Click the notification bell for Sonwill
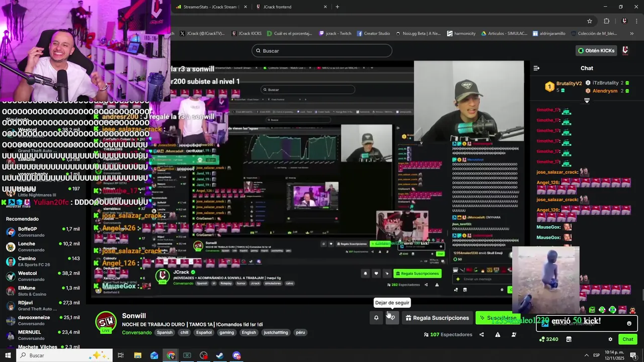 (376, 318)
